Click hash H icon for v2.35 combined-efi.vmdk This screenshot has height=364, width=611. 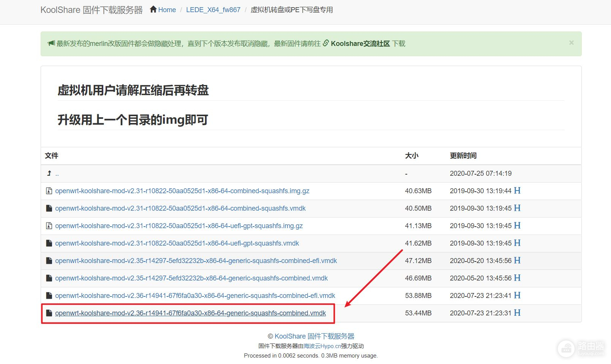click(517, 260)
